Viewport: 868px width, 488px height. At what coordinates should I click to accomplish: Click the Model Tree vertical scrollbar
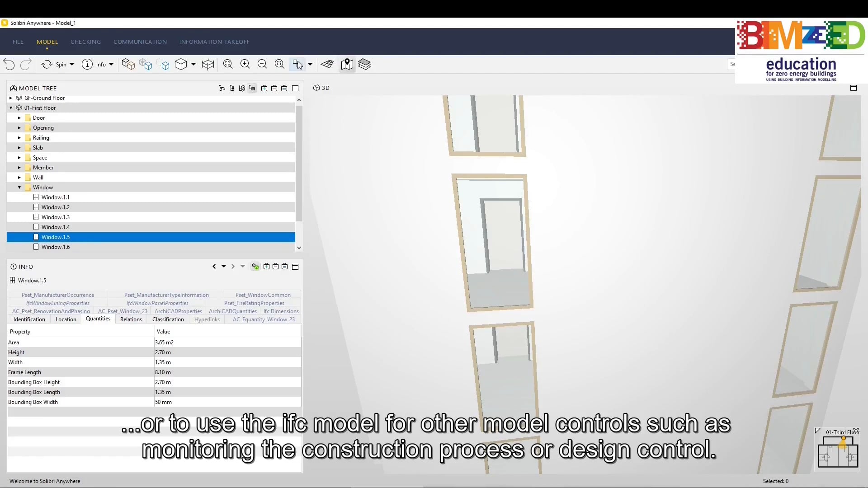click(299, 163)
